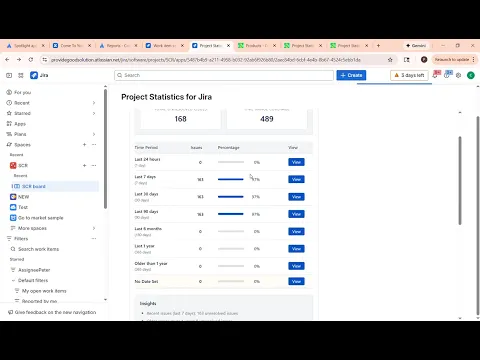Open the green Jira user avatar

(471, 75)
